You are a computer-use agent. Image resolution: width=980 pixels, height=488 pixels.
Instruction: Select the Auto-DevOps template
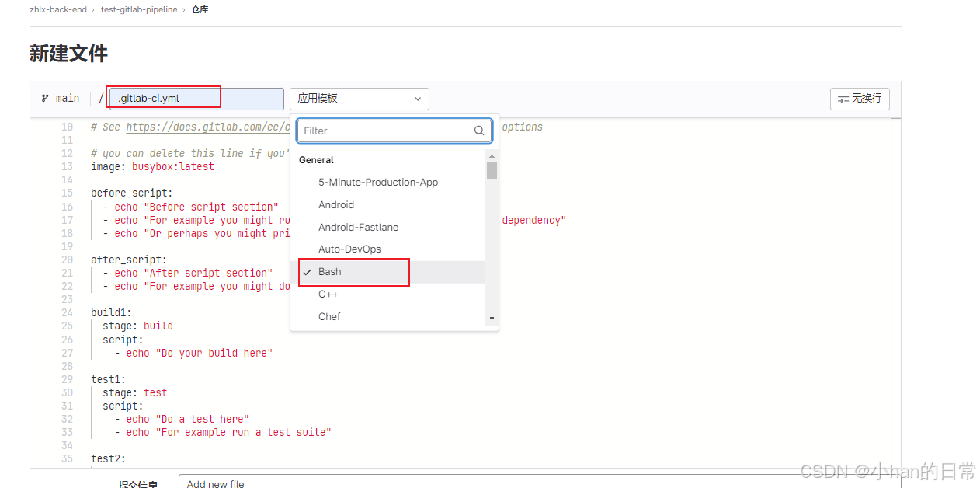point(349,249)
